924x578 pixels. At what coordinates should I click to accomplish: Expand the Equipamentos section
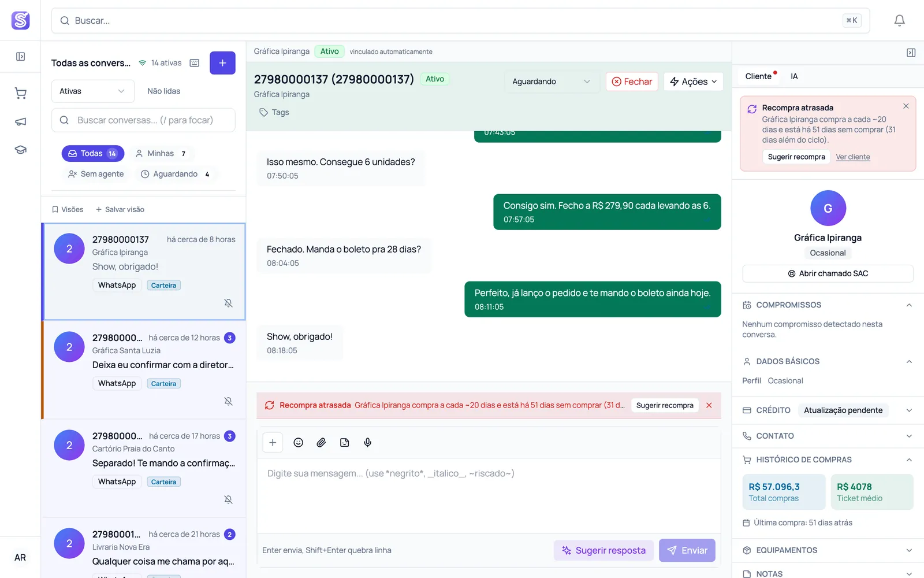click(828, 550)
